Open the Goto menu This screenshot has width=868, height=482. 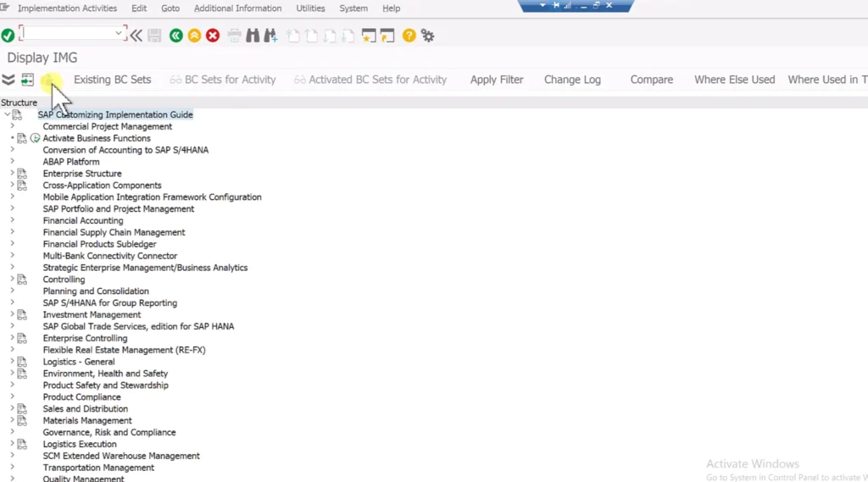click(x=170, y=8)
